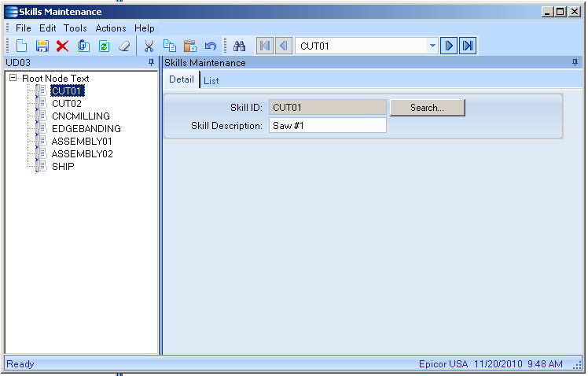Click the UD03 panel header text

[x=18, y=63]
